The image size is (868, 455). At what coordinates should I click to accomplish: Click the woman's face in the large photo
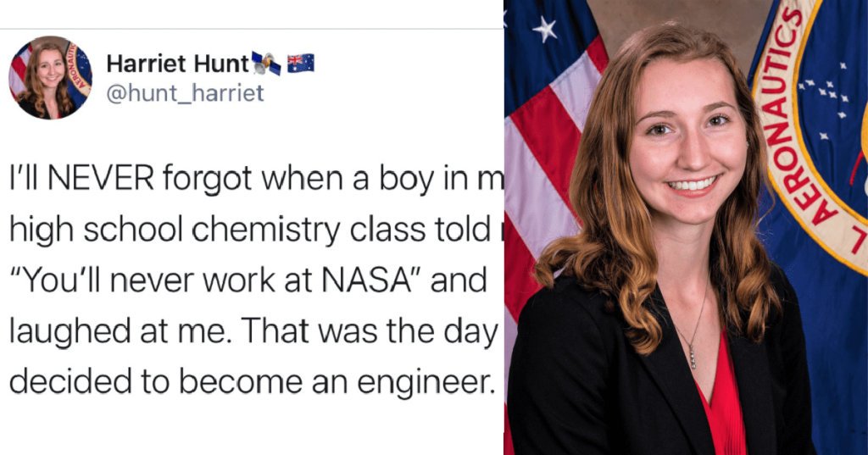pos(690,144)
